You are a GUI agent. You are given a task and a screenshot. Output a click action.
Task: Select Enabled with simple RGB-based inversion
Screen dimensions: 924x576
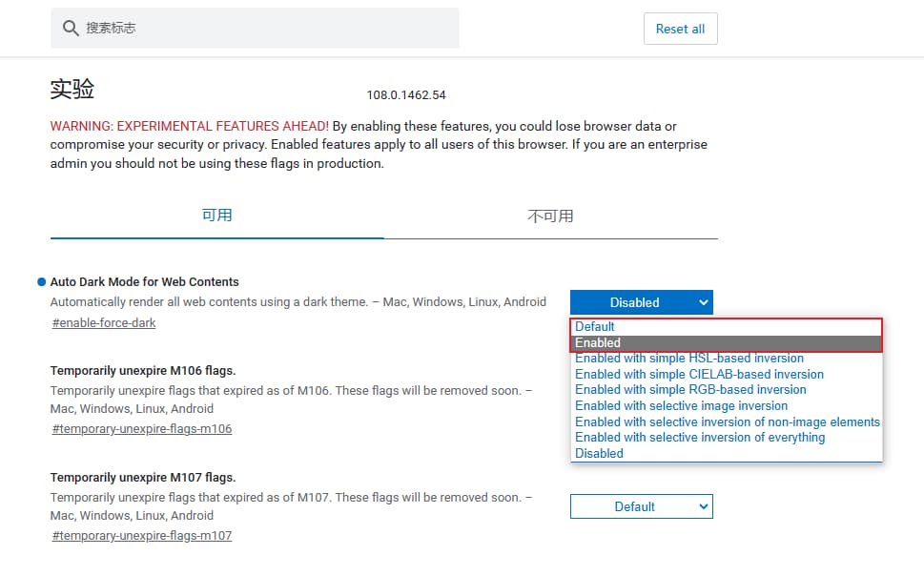(x=690, y=390)
